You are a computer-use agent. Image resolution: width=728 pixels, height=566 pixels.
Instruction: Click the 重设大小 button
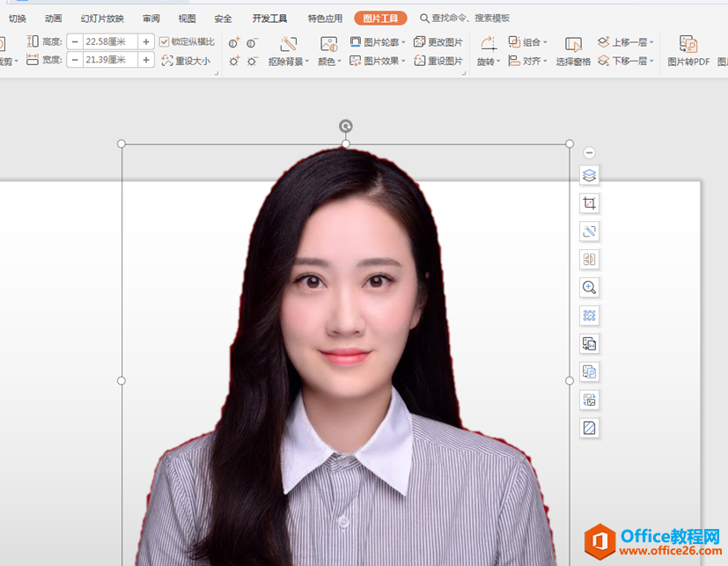(x=187, y=61)
